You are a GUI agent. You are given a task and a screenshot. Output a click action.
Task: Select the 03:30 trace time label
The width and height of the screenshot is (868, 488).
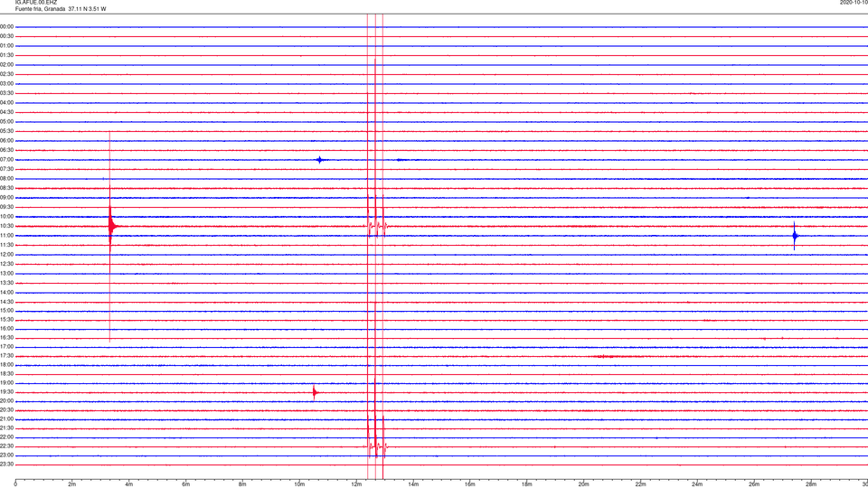pyautogui.click(x=7, y=93)
